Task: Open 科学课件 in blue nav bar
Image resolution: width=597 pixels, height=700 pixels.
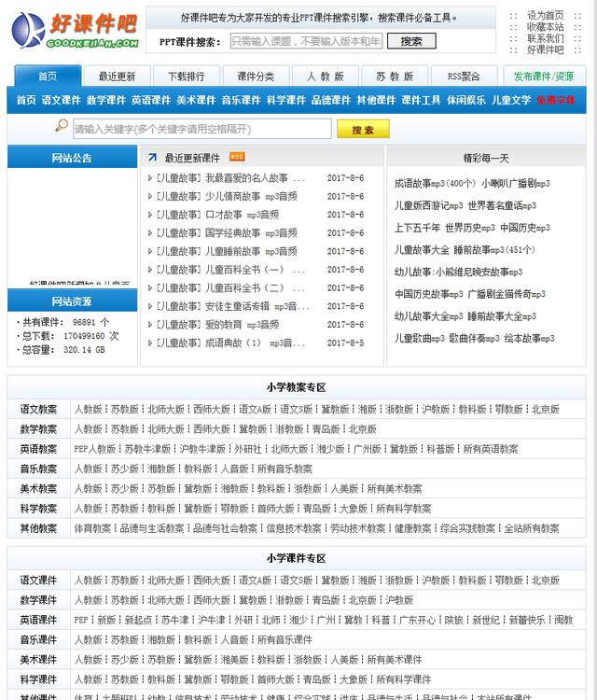Action: point(286,100)
